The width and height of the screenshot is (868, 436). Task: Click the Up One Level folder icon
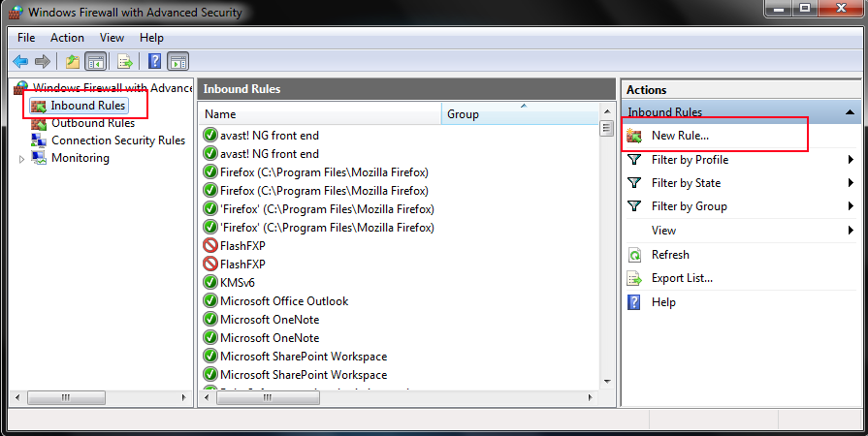point(73,61)
